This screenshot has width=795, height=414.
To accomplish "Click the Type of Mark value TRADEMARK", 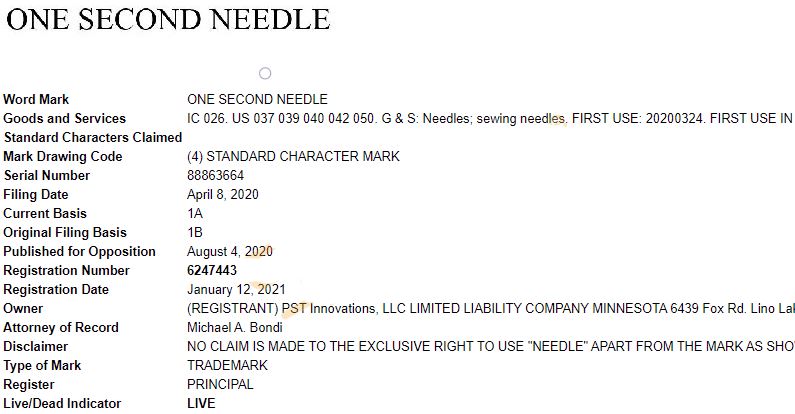I will coord(227,365).
